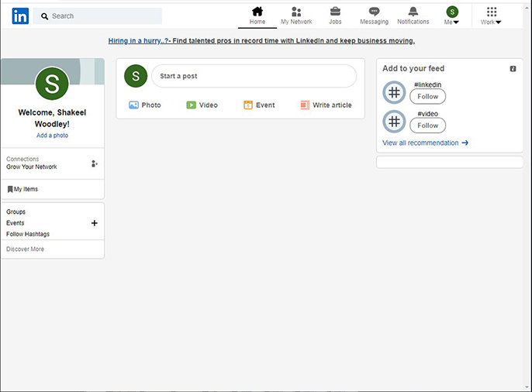Add a Video to a post
The width and height of the screenshot is (532, 392).
[202, 105]
